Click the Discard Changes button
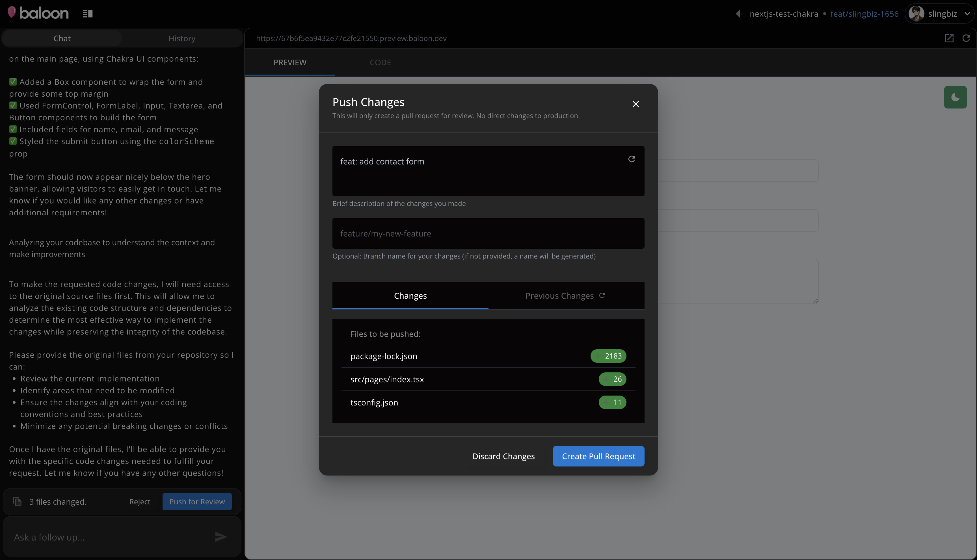The width and height of the screenshot is (977, 560). click(x=503, y=456)
